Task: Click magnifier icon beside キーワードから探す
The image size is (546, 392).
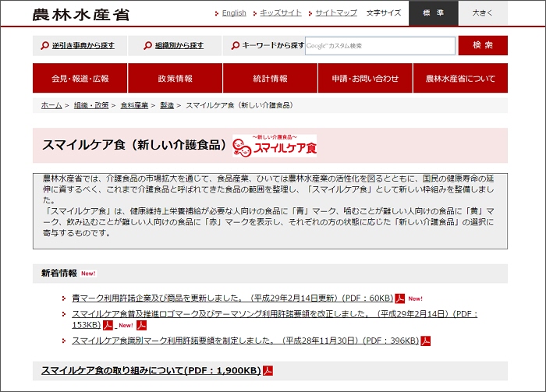Action: click(236, 45)
